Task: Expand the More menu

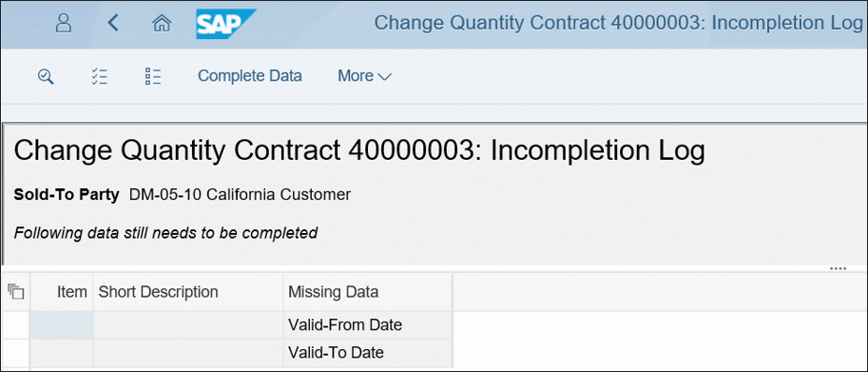Action: [364, 76]
